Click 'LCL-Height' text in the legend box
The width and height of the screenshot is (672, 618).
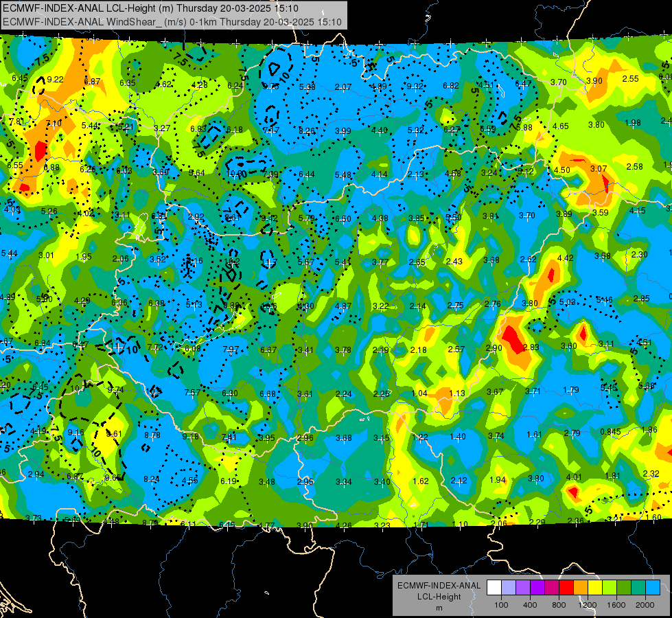[x=439, y=597]
